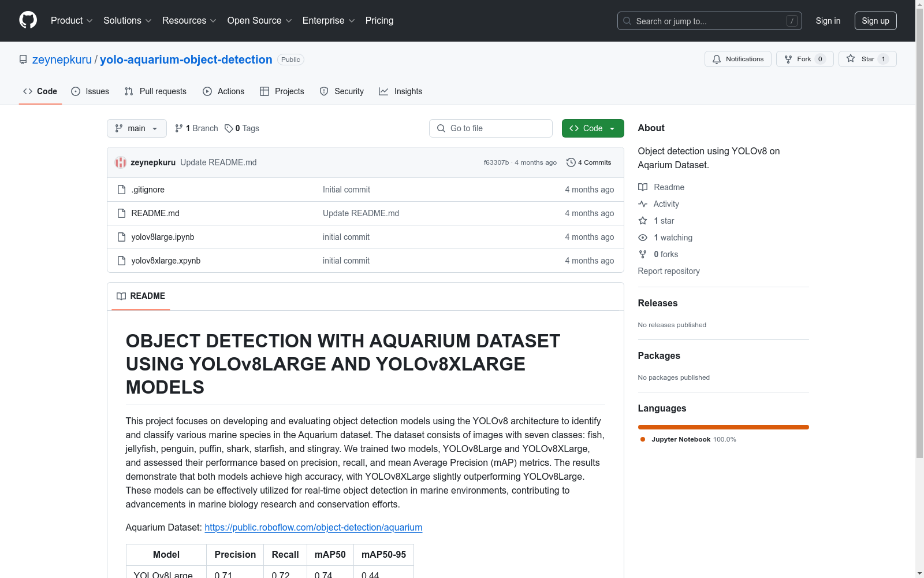Click the Notifications bell icon

(x=717, y=59)
